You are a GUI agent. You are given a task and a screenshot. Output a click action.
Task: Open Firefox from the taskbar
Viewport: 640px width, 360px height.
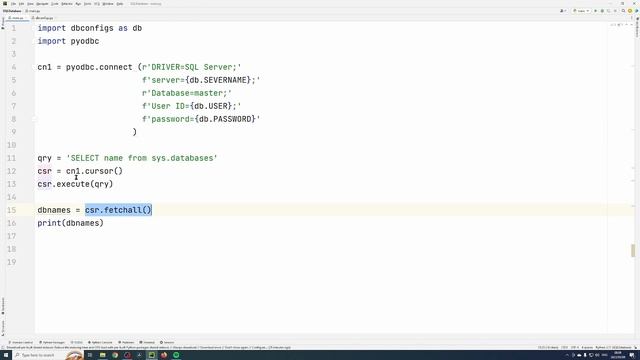point(164,355)
